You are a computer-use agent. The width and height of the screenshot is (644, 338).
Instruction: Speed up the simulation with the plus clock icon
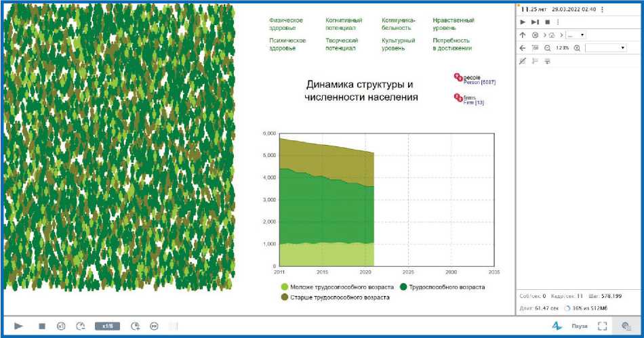click(135, 326)
